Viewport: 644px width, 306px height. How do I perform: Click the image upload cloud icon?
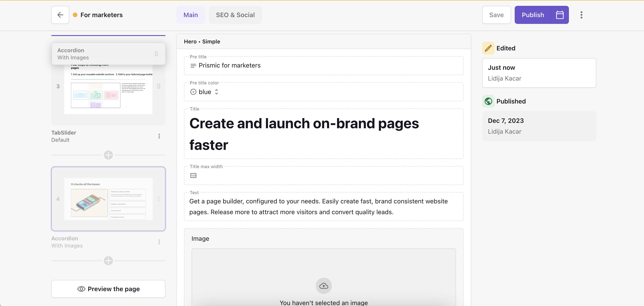[x=324, y=286]
